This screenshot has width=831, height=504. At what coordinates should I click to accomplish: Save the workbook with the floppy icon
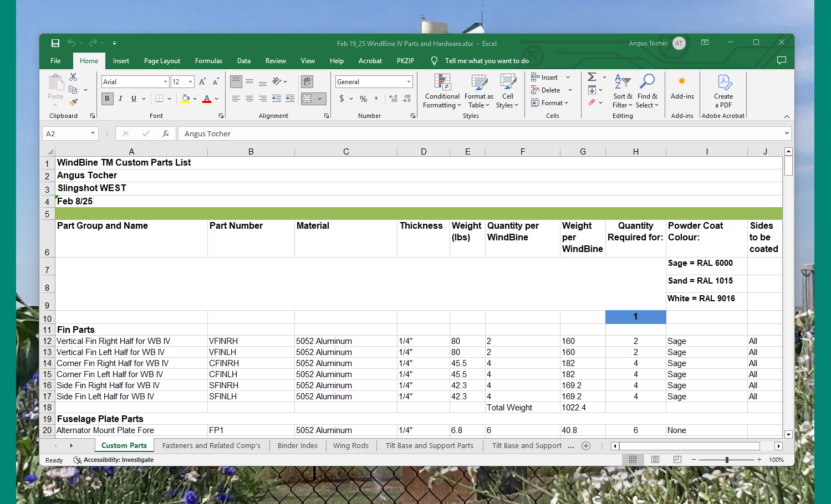[x=55, y=43]
